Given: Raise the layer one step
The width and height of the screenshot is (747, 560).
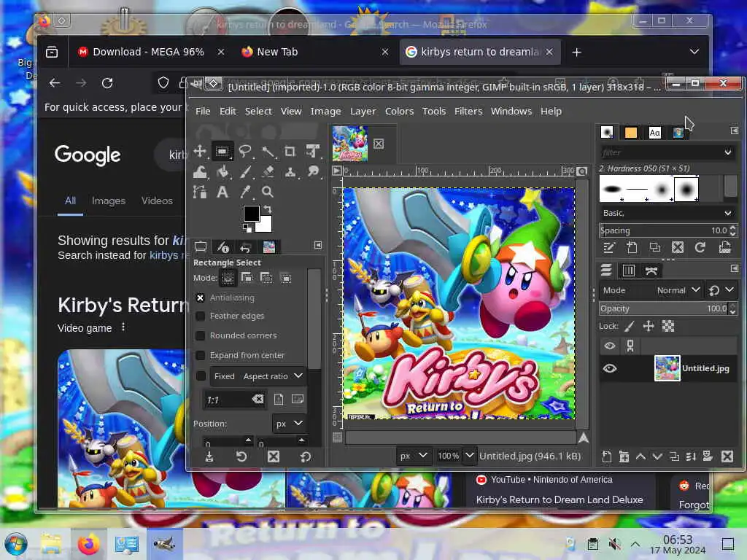Looking at the screenshot, I should 640,456.
